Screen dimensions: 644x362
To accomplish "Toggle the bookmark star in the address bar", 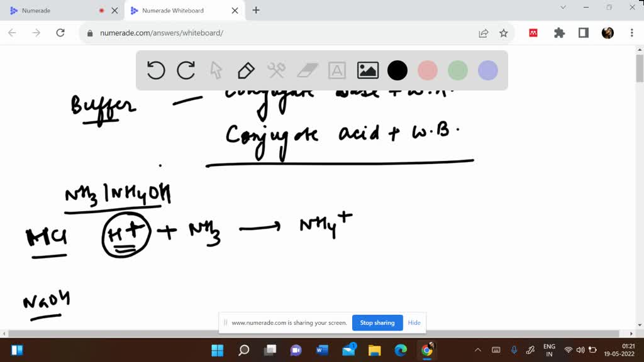I will click(503, 33).
